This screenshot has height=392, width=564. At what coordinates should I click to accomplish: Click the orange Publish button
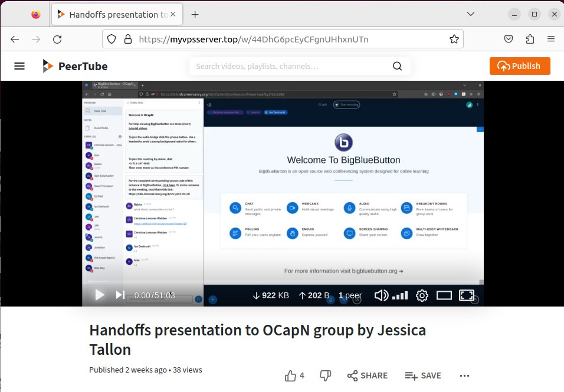point(520,66)
